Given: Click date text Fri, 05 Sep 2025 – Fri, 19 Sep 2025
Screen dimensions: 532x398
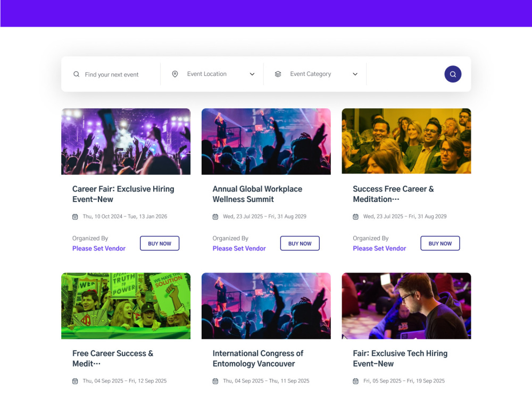Looking at the screenshot, I should pos(404,380).
